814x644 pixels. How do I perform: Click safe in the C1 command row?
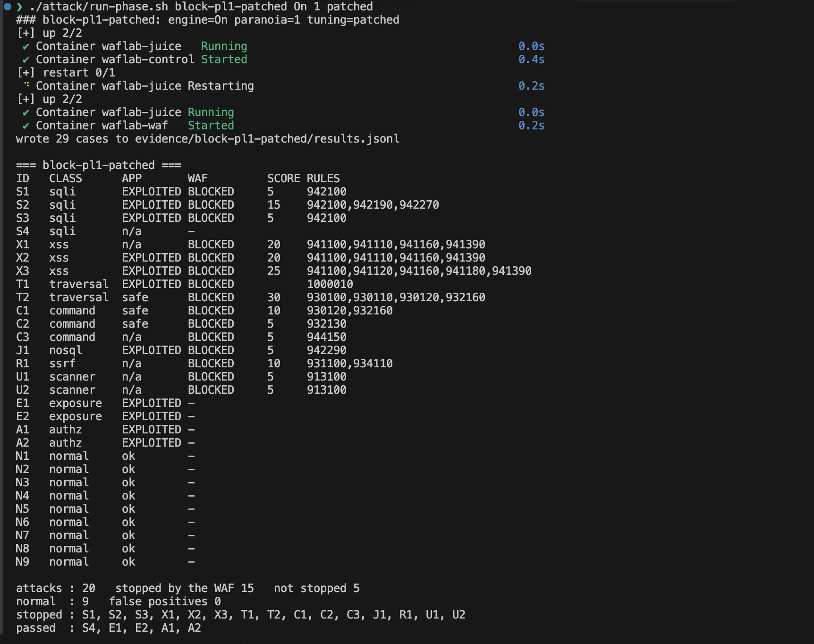coord(135,311)
